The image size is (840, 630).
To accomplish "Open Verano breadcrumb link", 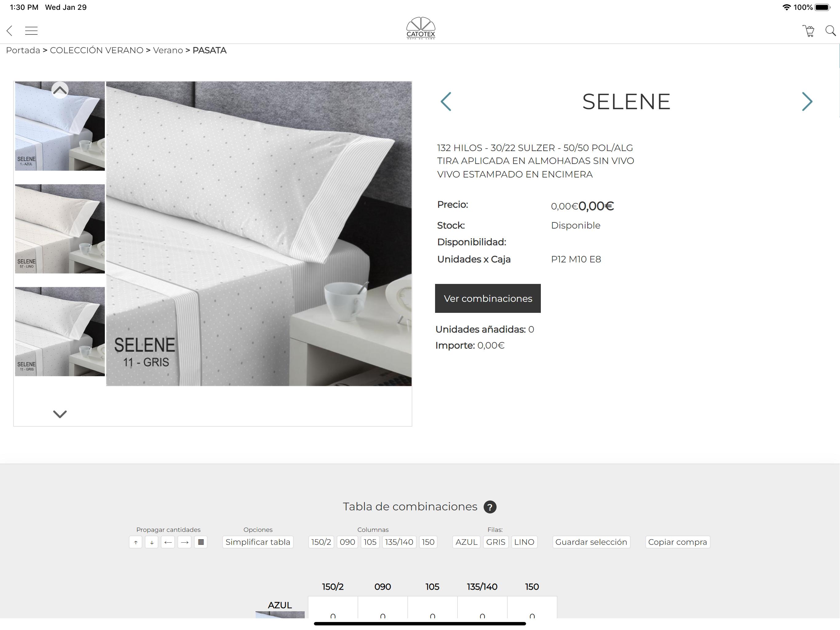I will coord(168,50).
